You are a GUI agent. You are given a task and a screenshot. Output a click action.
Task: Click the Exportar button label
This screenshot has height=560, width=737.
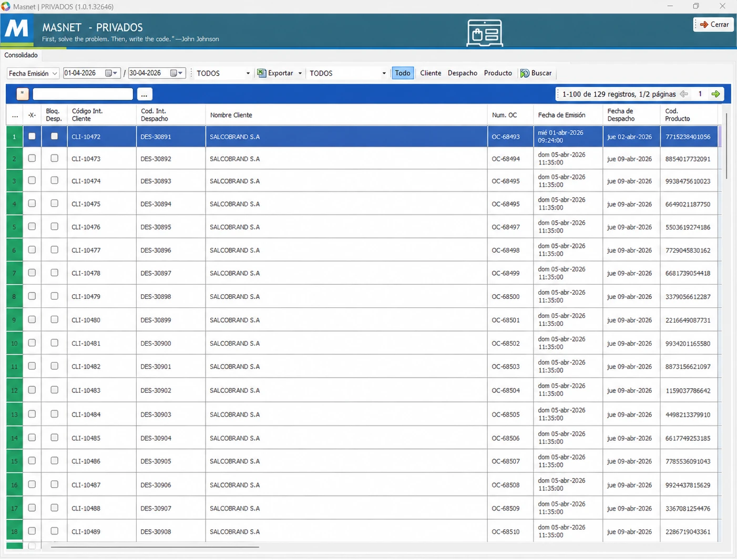tap(281, 73)
